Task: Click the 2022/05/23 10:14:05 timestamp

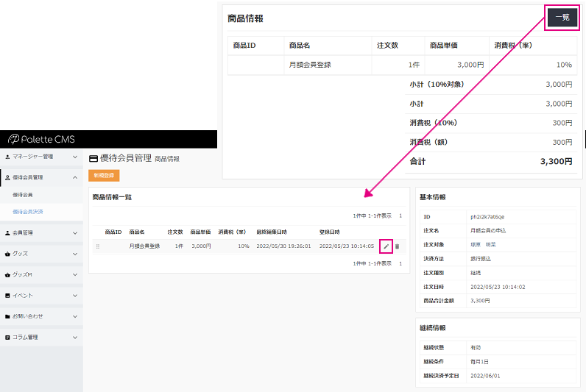Action: [347, 246]
